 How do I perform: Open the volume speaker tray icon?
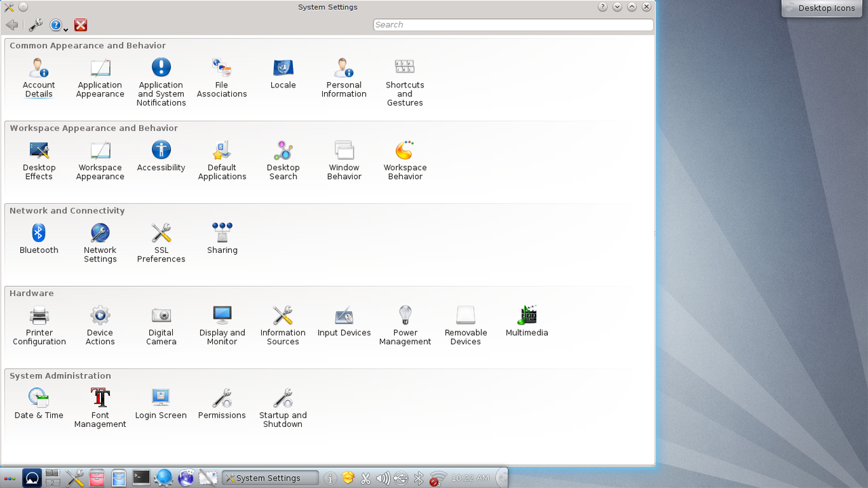point(383,479)
